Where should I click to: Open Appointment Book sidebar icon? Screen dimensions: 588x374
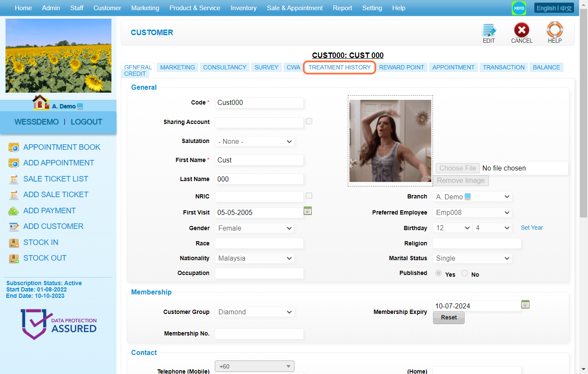pyautogui.click(x=14, y=147)
